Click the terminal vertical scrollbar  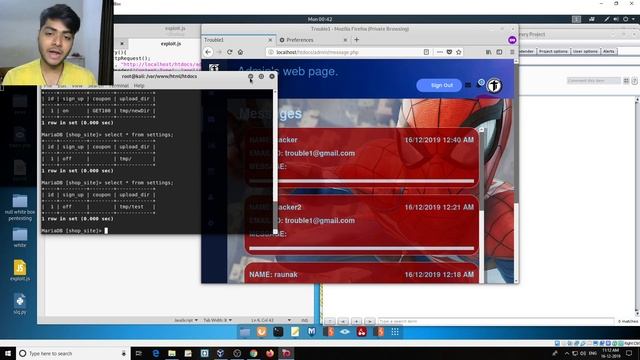275,161
